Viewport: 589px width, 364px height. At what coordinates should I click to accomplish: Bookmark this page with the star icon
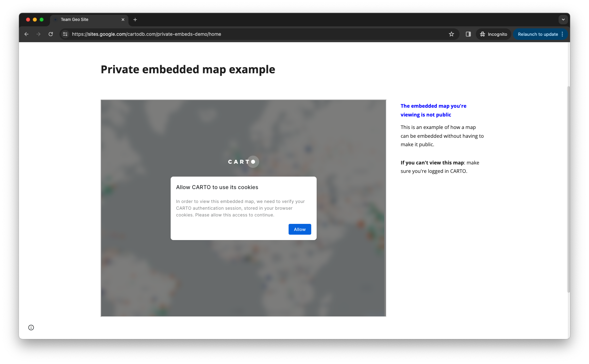(451, 34)
